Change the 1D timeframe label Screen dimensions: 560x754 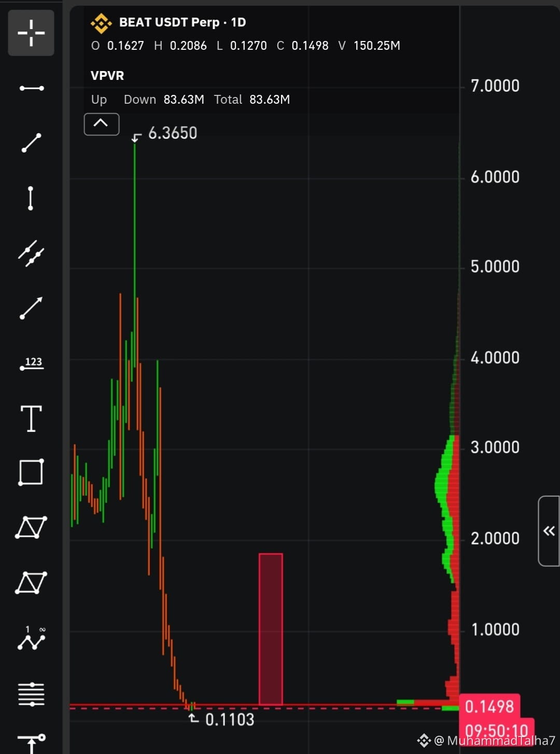[239, 22]
